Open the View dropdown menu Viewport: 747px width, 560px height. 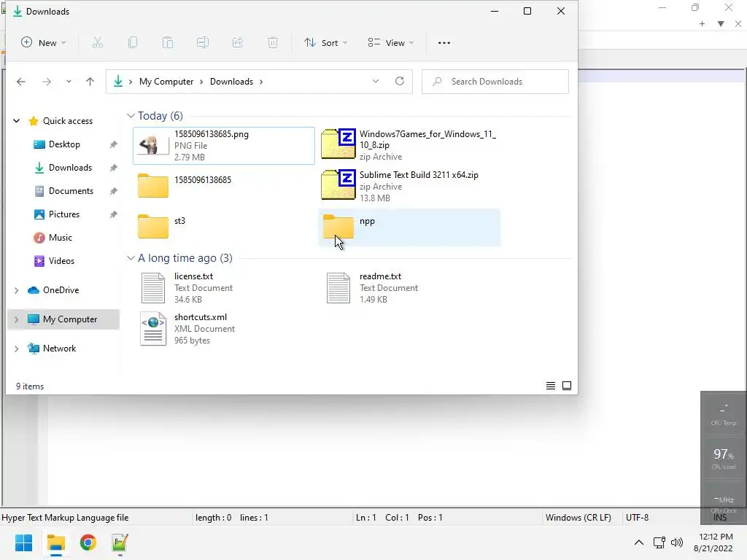click(x=391, y=43)
